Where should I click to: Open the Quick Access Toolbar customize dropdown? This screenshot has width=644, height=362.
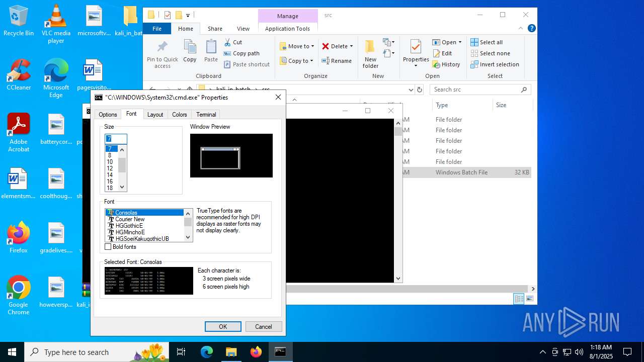point(188,15)
